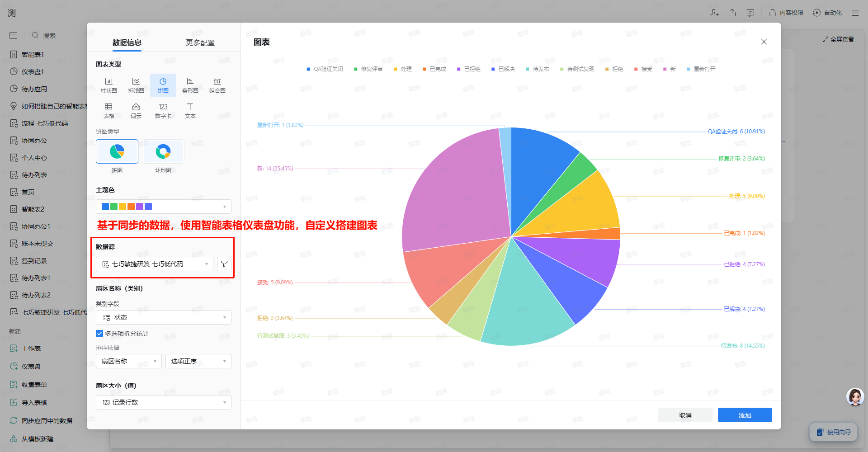Switch to the 更多配置 tab

[x=200, y=42]
